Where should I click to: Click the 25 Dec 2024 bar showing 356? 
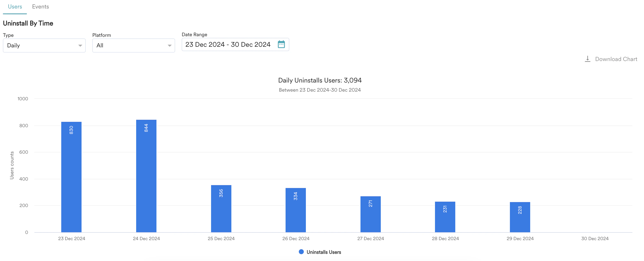coord(221,208)
